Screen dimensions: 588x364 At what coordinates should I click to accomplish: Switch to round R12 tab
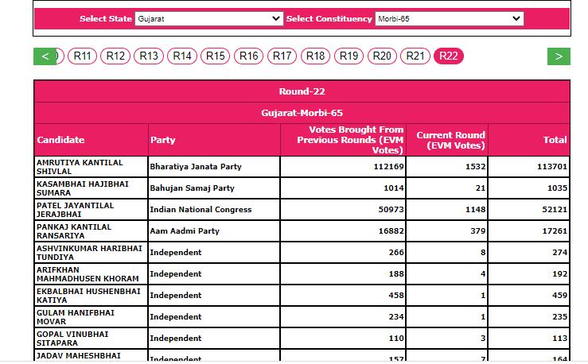pyautogui.click(x=116, y=56)
